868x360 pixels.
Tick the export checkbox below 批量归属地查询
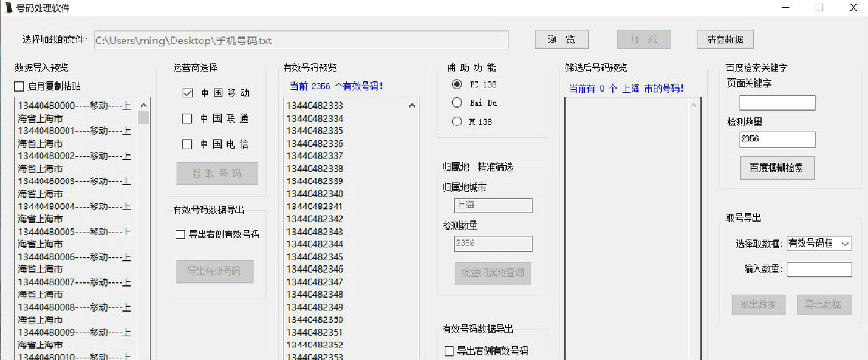click(x=449, y=351)
